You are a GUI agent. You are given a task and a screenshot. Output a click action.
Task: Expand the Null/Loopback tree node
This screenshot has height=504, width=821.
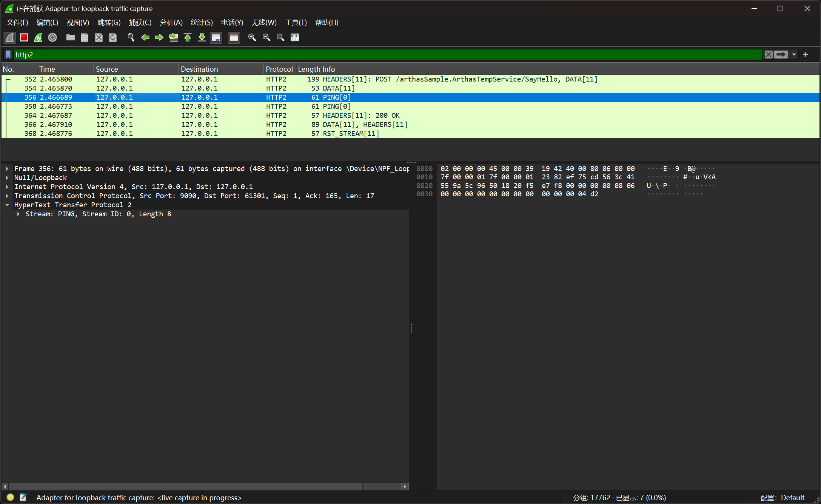tap(7, 178)
